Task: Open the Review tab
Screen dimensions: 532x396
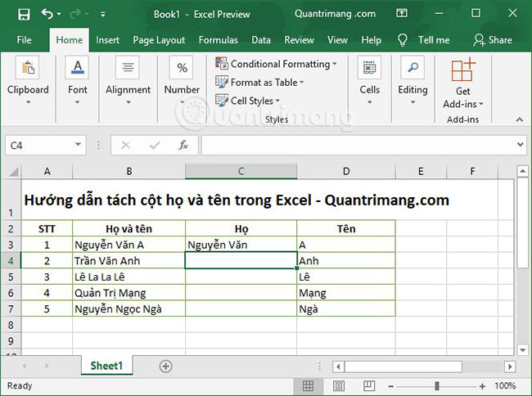Action: 299,40
